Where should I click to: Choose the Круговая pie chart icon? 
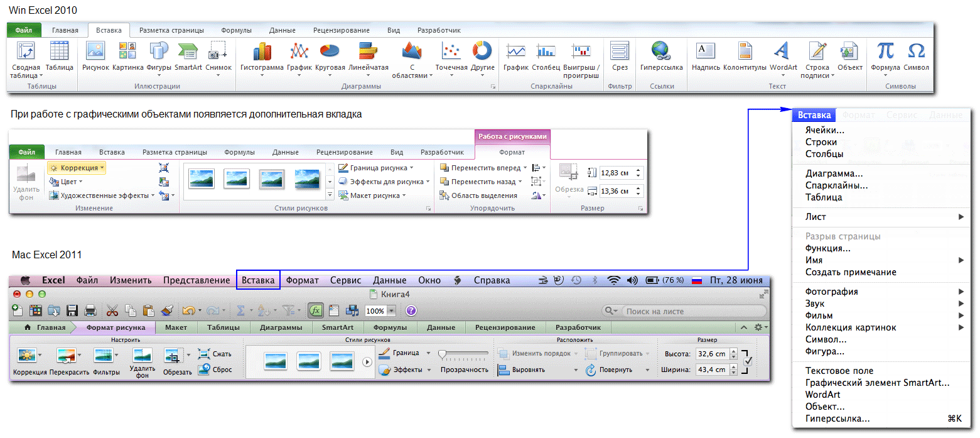click(x=330, y=50)
